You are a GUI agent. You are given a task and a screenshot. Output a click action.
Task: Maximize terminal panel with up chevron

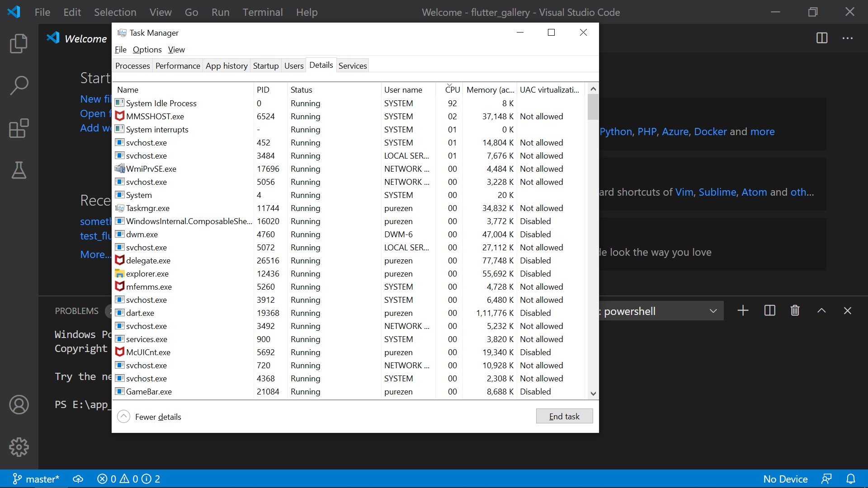821,311
